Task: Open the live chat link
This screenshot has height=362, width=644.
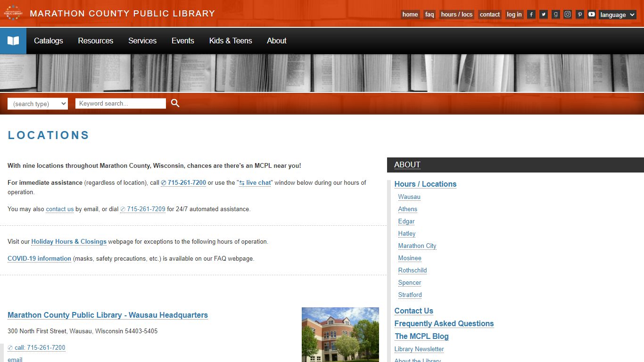Action: click(x=255, y=183)
